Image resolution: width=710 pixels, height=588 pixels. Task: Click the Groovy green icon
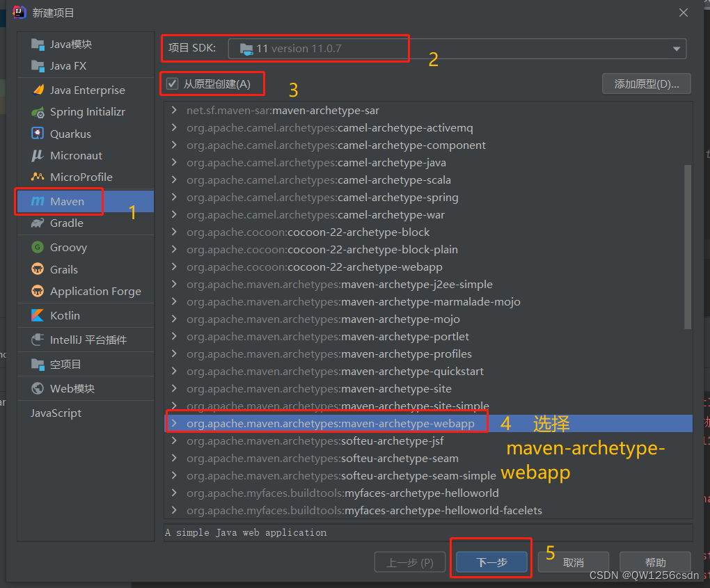(x=38, y=247)
